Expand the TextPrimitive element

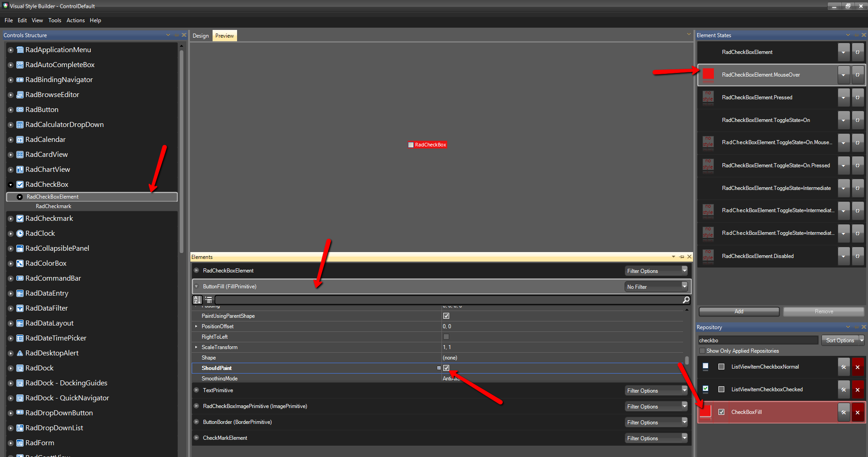coord(196,390)
